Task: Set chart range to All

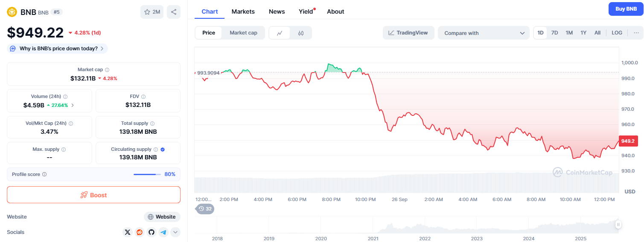Action: point(597,33)
